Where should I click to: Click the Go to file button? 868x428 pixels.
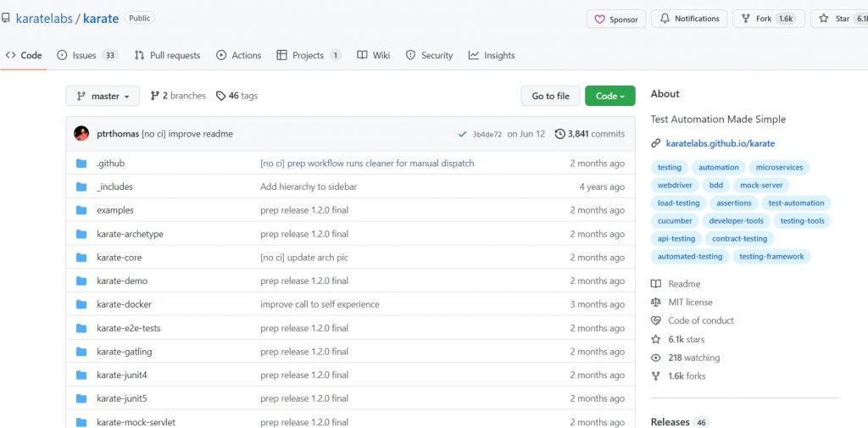pyautogui.click(x=550, y=96)
